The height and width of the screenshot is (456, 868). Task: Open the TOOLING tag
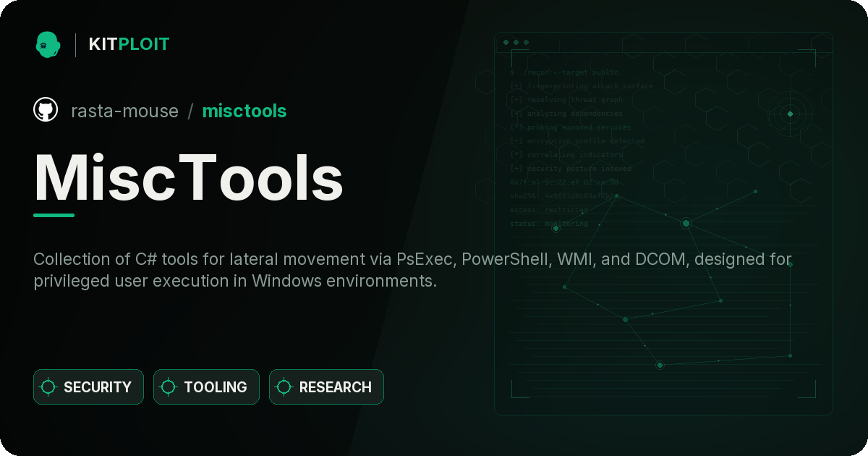[x=206, y=387]
